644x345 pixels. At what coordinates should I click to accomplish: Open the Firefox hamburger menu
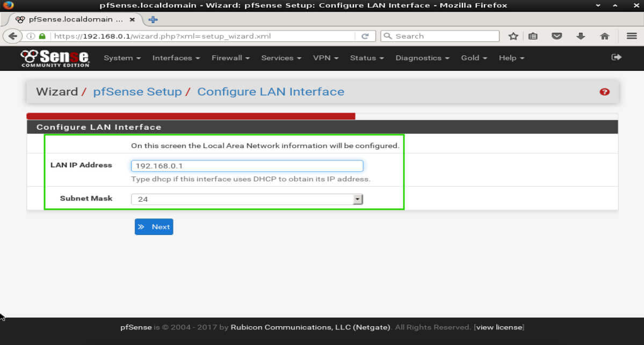pos(631,36)
